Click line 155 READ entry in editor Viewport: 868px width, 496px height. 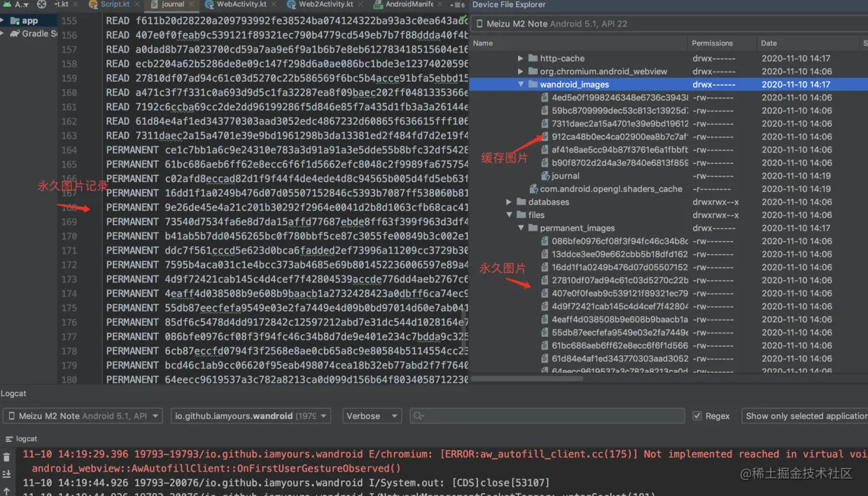coord(287,20)
